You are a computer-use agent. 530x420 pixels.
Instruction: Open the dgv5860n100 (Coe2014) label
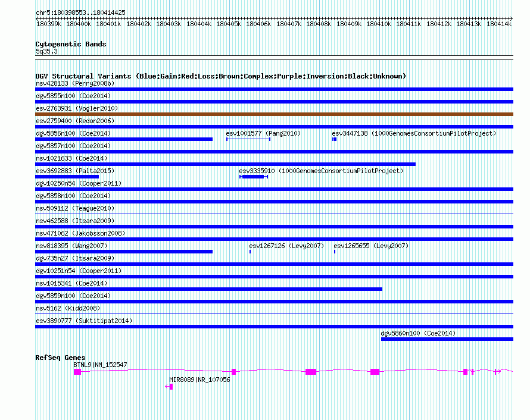[418, 333]
